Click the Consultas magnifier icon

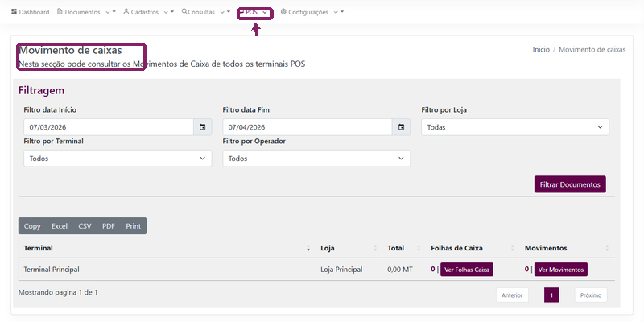pos(184,11)
